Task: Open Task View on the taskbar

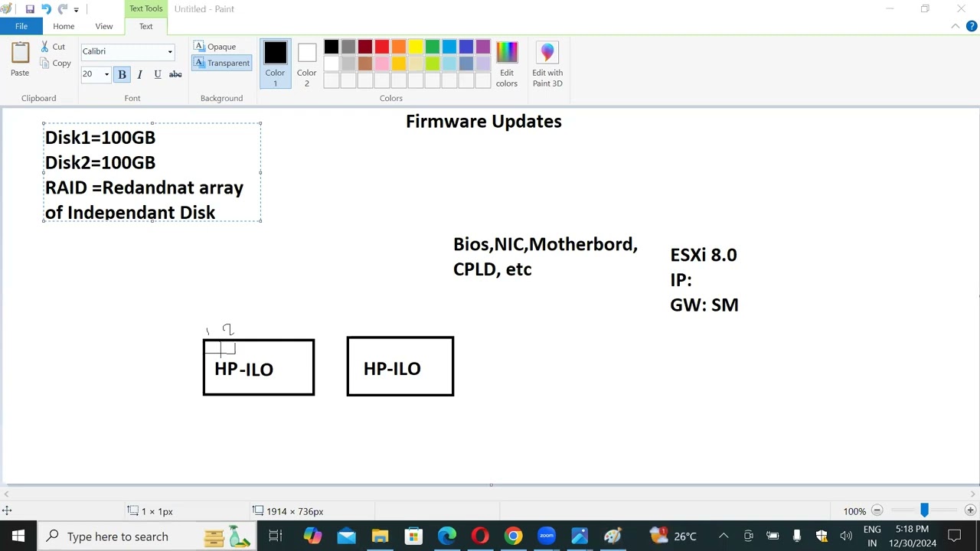Action: point(276,536)
